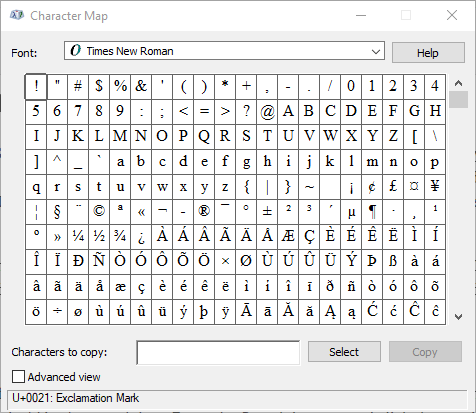Screen dimensions: 476x413
Task: Select the yen ¥ currency character
Action: pyautogui.click(x=435, y=186)
